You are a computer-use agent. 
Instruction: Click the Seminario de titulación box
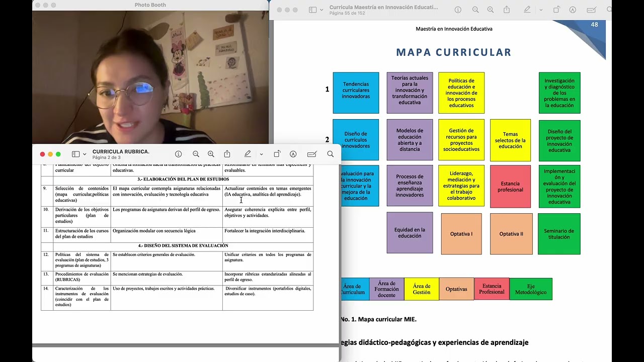click(559, 234)
